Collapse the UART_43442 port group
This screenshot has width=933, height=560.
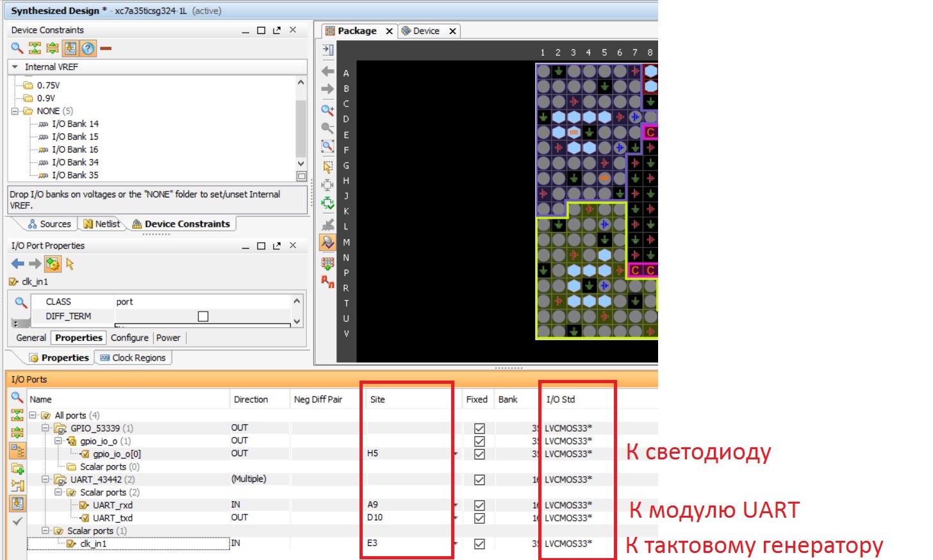(45, 479)
